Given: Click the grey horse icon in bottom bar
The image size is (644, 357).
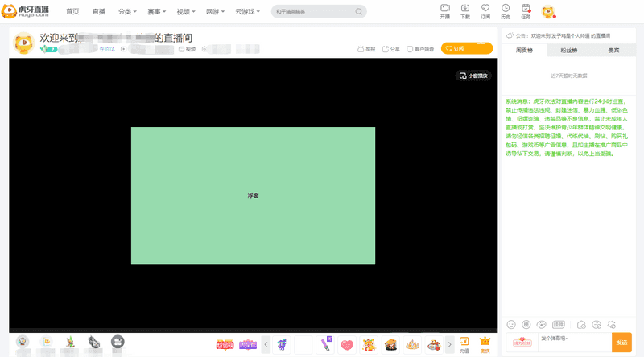Looking at the screenshot, I should 94,342.
